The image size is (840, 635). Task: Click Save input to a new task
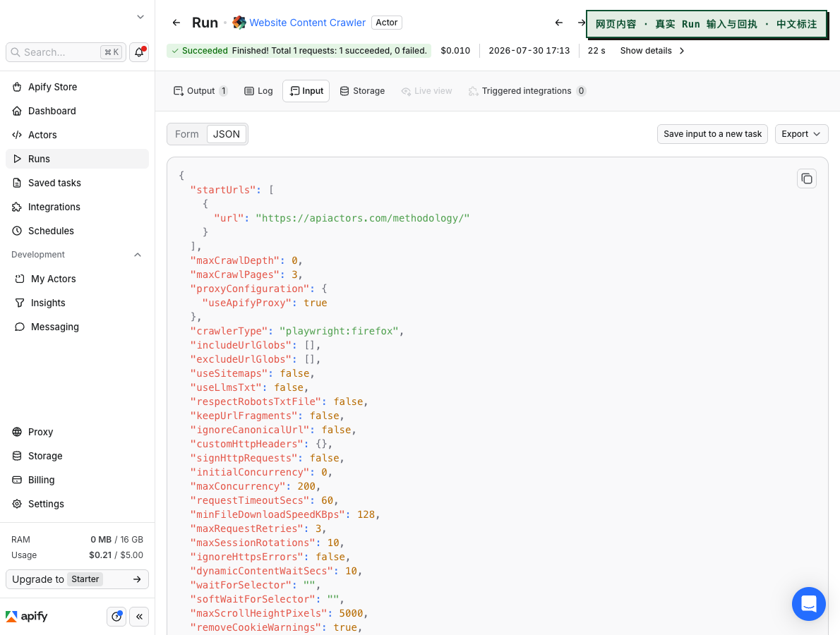coord(712,134)
